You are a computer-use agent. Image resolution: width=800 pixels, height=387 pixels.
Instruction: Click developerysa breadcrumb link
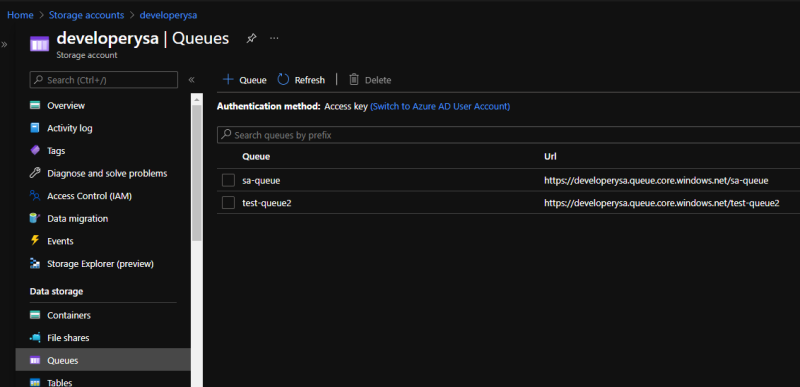click(168, 15)
